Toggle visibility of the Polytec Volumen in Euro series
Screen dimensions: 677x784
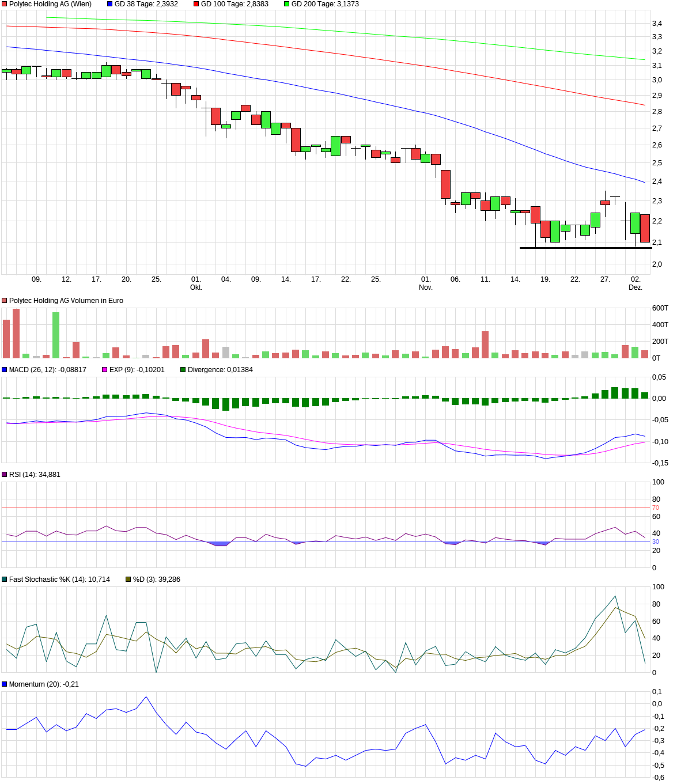click(x=5, y=300)
